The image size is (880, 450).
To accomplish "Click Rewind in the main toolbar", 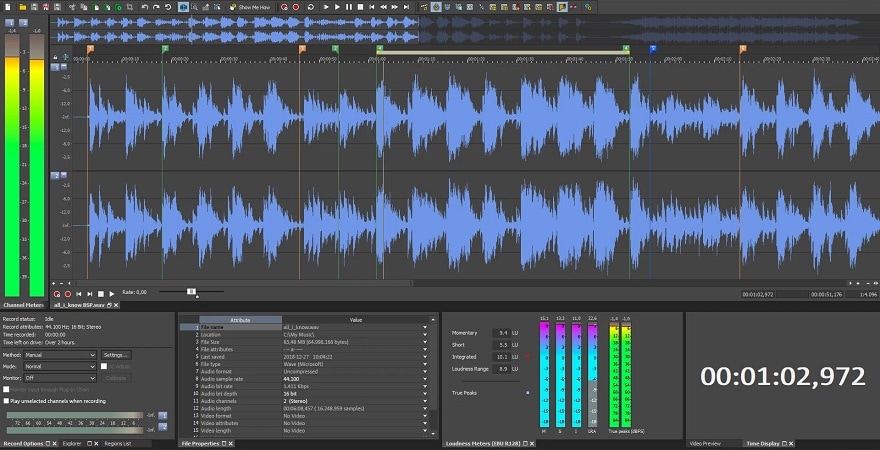I will (383, 7).
